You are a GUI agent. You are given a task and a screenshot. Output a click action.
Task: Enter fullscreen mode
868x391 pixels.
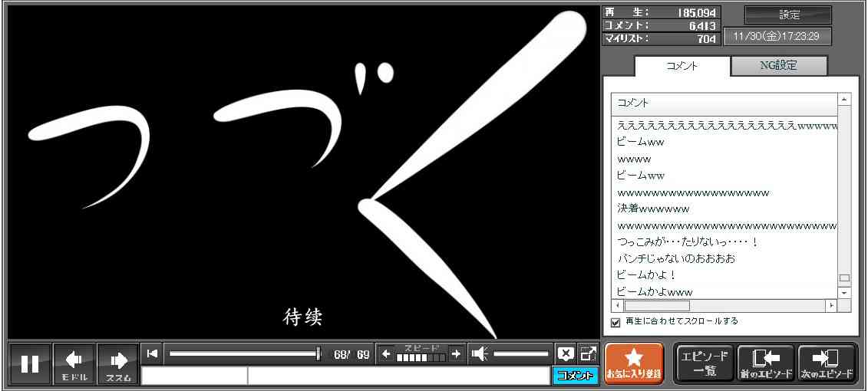[x=589, y=353]
